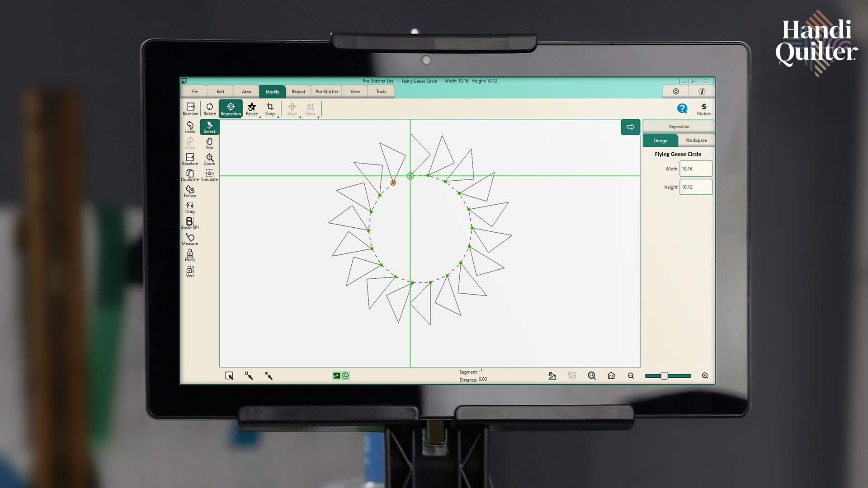Click the Undo arrow icon
Image resolution: width=868 pixels, height=488 pixels.
point(190,127)
